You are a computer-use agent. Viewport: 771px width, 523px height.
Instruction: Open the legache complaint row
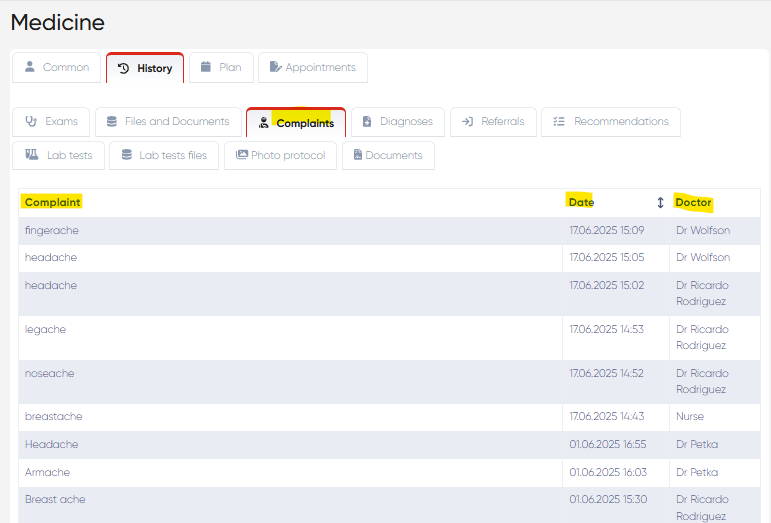click(x=45, y=330)
